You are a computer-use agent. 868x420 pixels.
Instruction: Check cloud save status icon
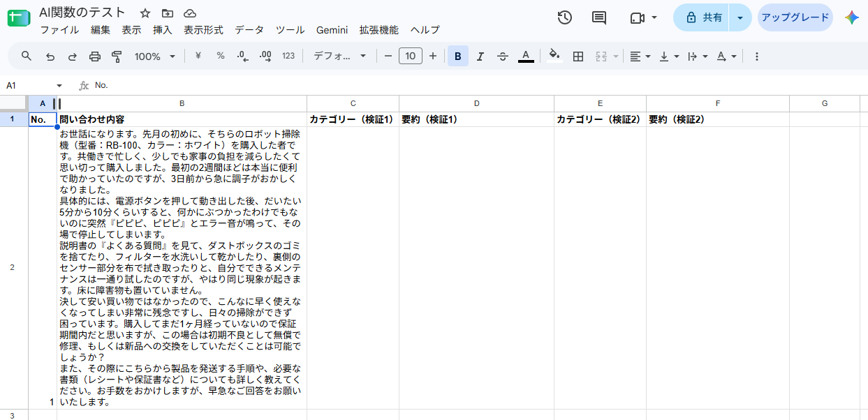190,13
